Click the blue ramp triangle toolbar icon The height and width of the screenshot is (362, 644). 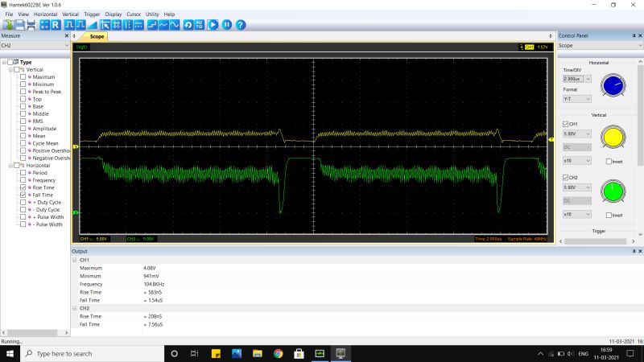[x=92, y=25]
